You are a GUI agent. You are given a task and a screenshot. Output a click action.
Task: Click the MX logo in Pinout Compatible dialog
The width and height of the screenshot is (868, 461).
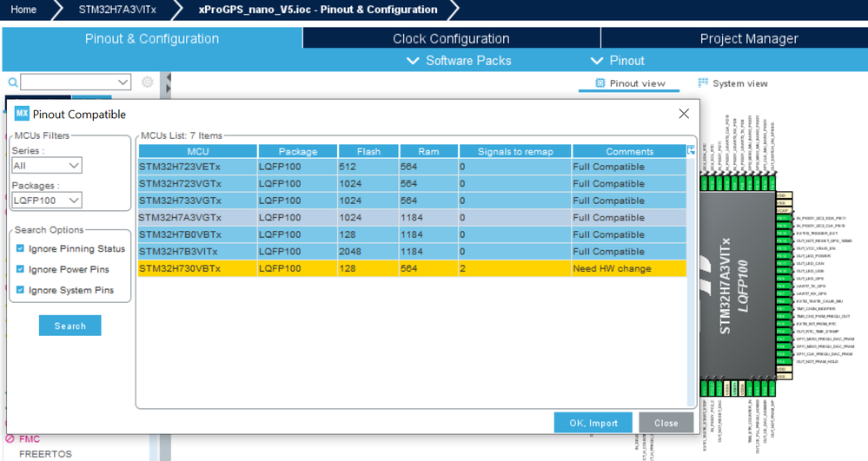[22, 114]
